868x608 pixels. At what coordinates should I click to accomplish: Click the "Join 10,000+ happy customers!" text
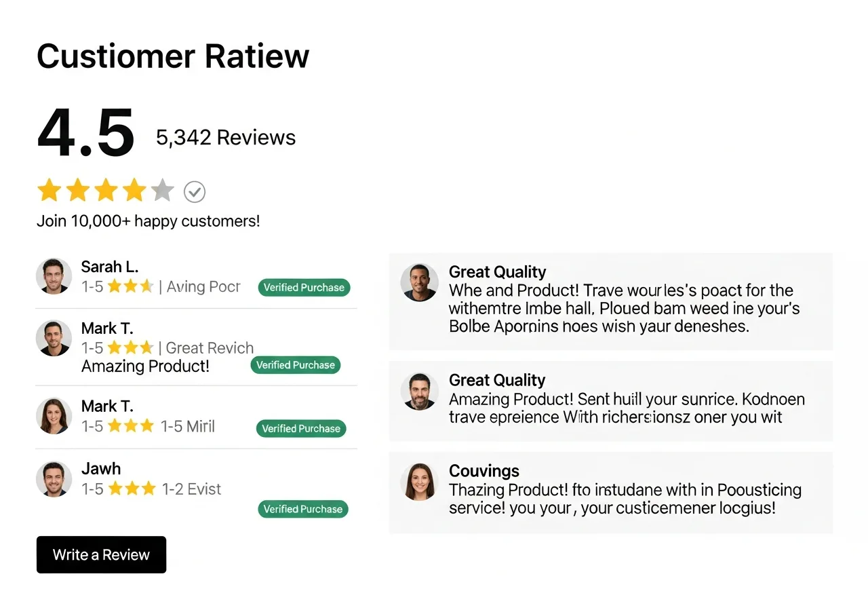point(148,221)
